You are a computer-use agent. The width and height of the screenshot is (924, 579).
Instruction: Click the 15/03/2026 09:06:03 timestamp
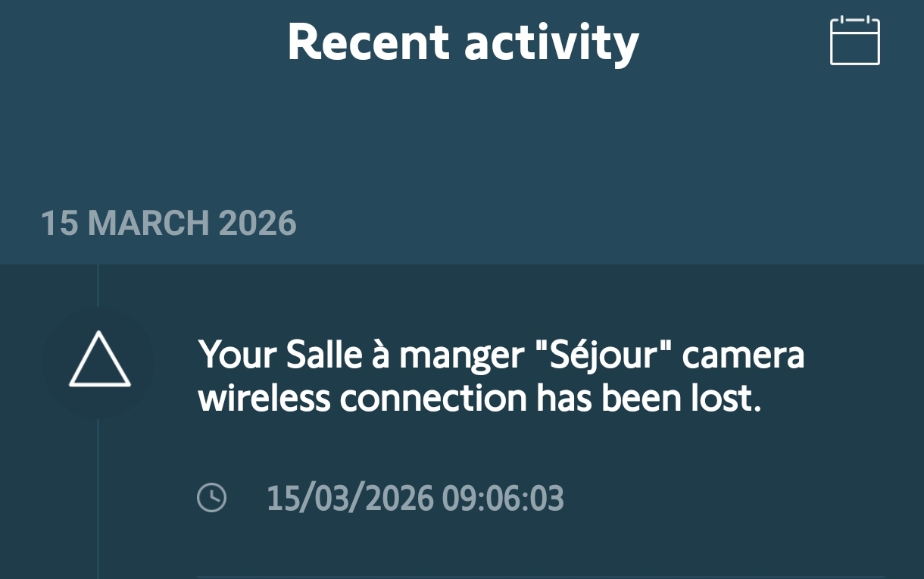(x=415, y=499)
